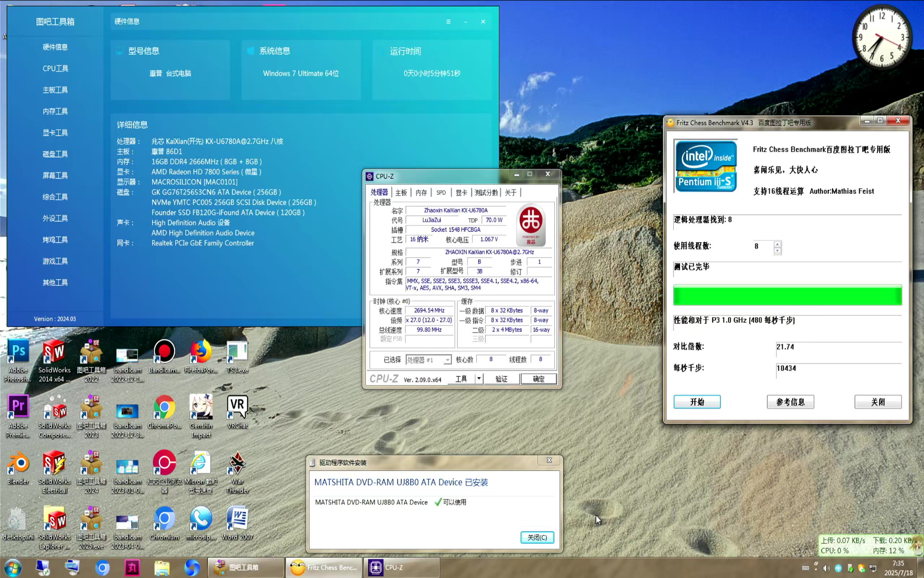Open VRChat desktop icon
This screenshot has height=578, width=924.
tap(237, 412)
